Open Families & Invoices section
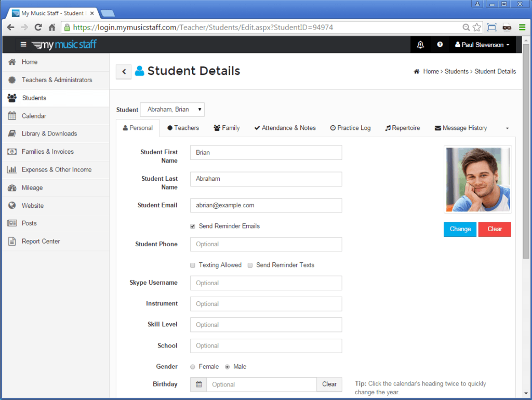This screenshot has width=532, height=400. [x=47, y=152]
